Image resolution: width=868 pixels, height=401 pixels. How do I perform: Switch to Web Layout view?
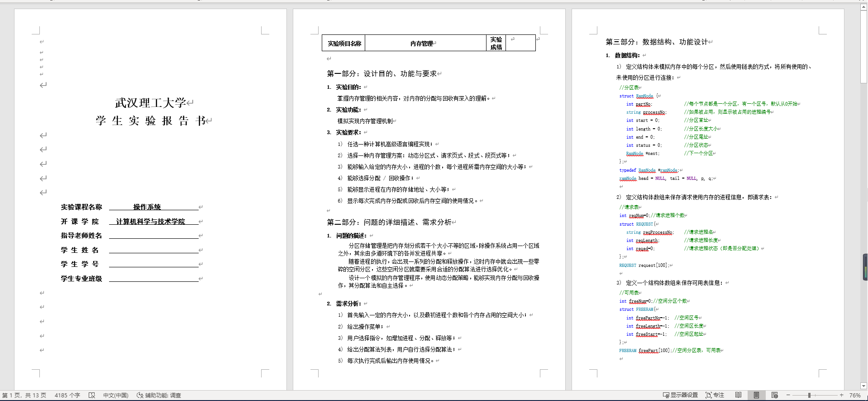[x=774, y=395]
